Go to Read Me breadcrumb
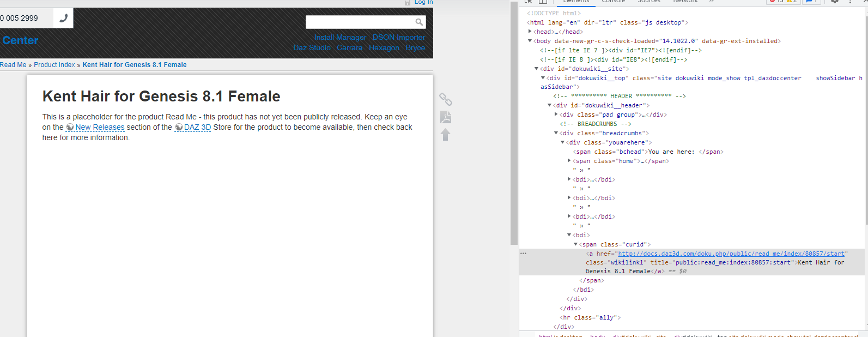The width and height of the screenshot is (868, 337). click(13, 64)
